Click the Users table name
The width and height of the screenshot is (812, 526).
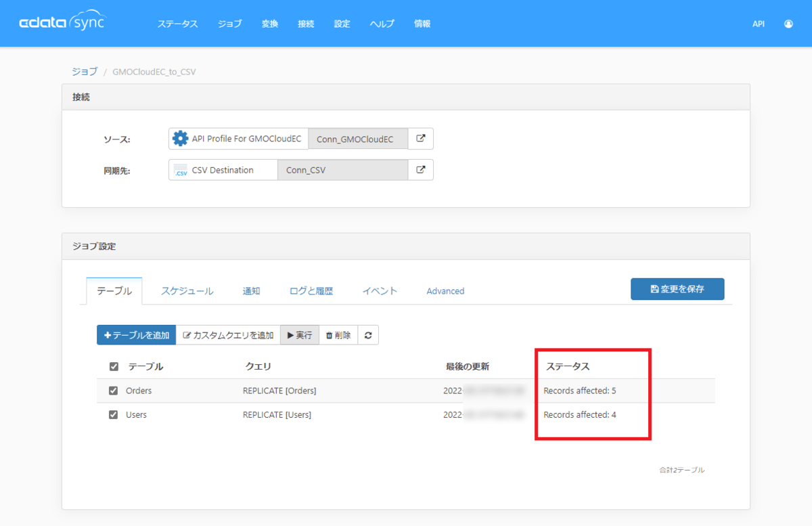point(136,415)
